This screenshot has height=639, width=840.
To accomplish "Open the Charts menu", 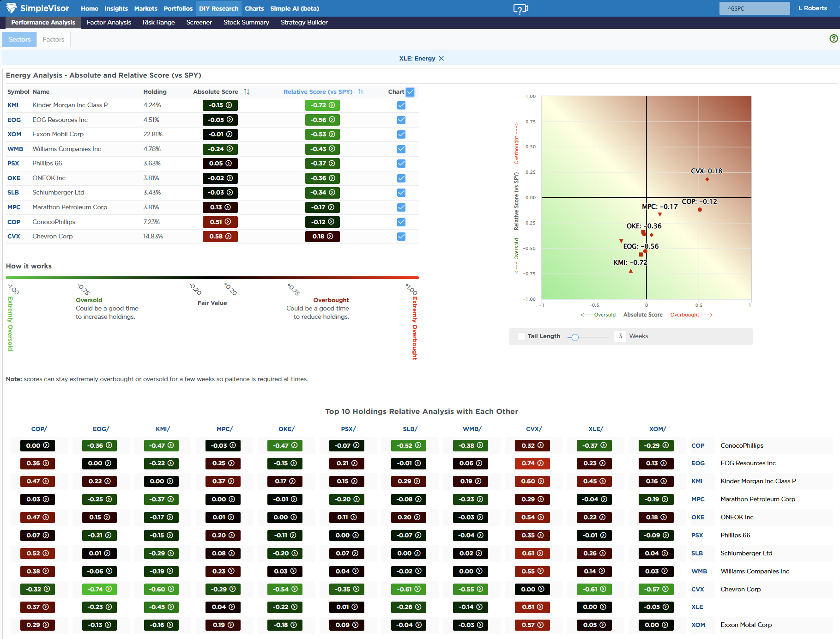I will point(254,8).
